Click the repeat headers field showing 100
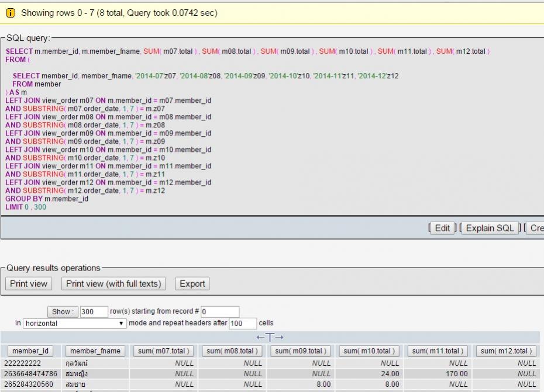 (x=243, y=323)
